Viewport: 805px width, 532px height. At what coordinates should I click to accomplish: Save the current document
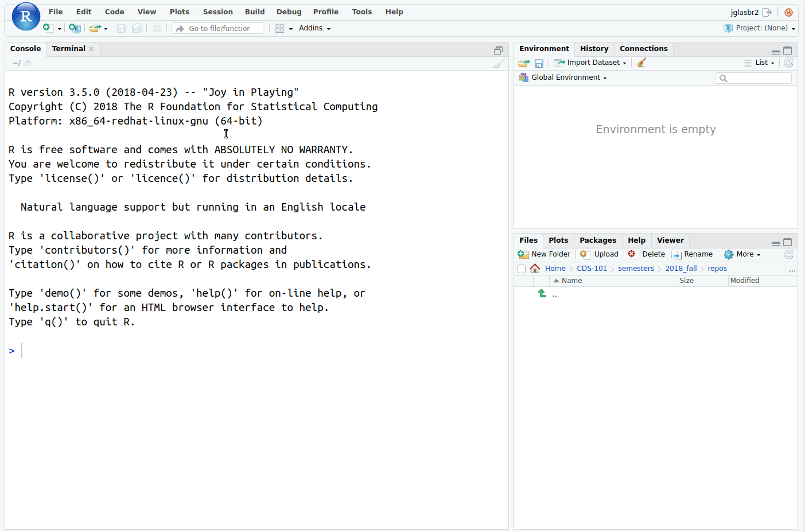[x=121, y=28]
